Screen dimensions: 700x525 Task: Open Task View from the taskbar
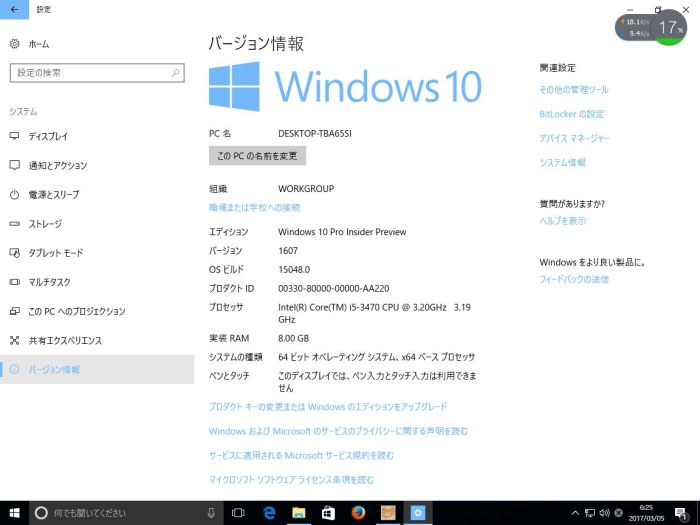pyautogui.click(x=239, y=513)
